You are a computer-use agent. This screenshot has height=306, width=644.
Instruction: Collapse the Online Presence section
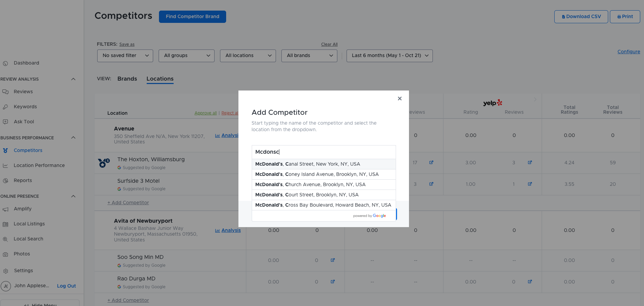pyautogui.click(x=73, y=196)
